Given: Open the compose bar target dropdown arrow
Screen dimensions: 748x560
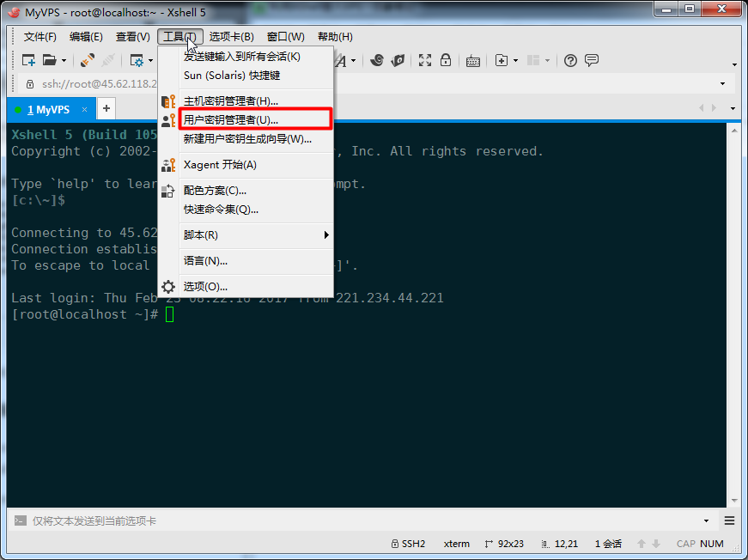Looking at the screenshot, I should tap(706, 520).
